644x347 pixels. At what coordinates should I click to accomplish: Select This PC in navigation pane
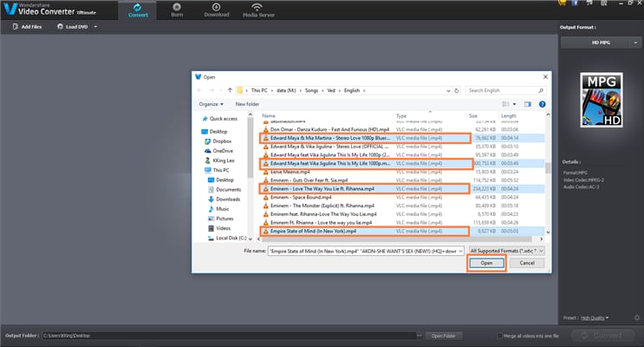point(217,170)
